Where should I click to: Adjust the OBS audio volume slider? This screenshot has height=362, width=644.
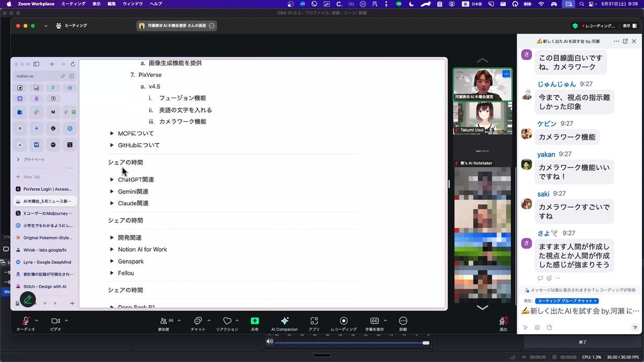click(x=353, y=342)
